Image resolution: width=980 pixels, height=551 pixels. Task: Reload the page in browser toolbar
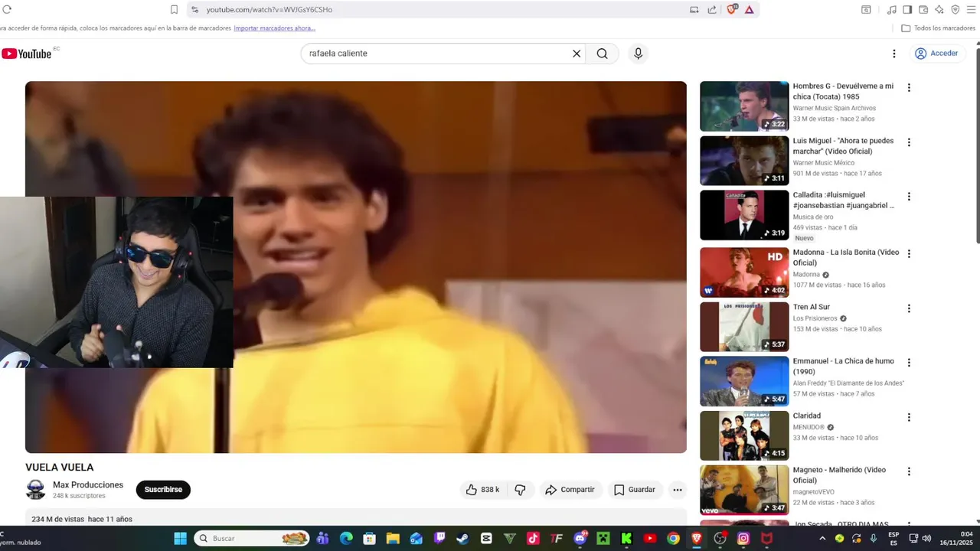(7, 9)
